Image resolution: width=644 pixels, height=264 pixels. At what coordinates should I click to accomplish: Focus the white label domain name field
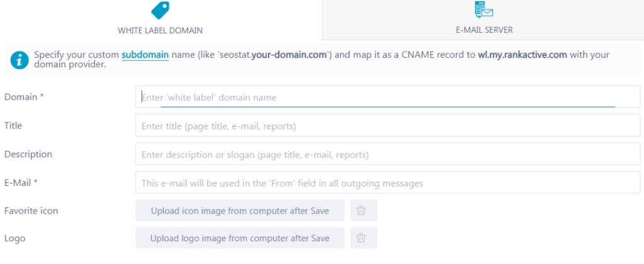click(387, 97)
